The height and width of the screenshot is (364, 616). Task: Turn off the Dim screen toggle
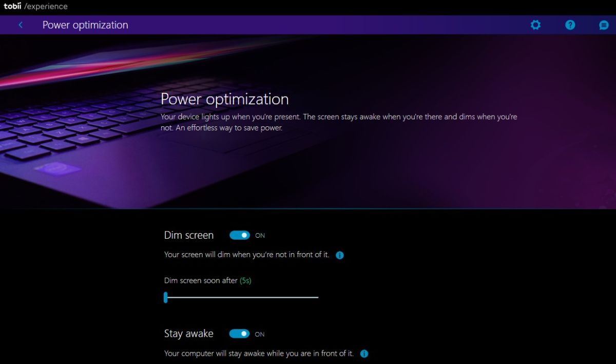click(239, 235)
